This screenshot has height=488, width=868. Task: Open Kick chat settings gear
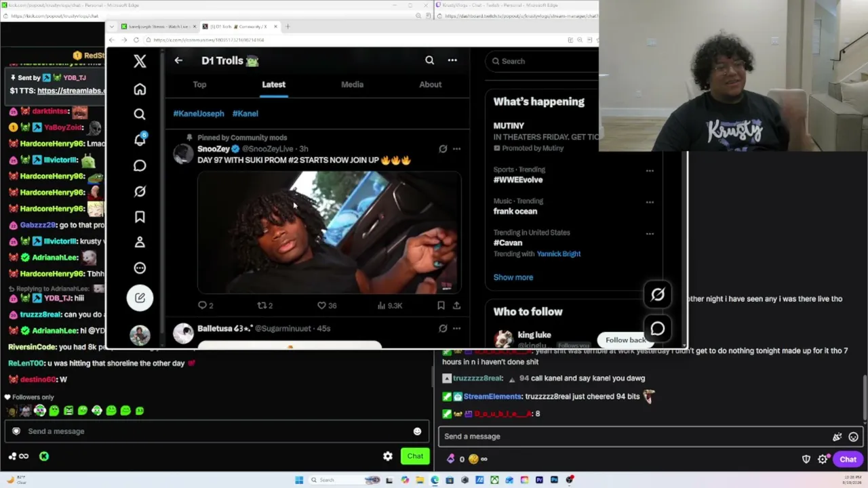tap(387, 456)
